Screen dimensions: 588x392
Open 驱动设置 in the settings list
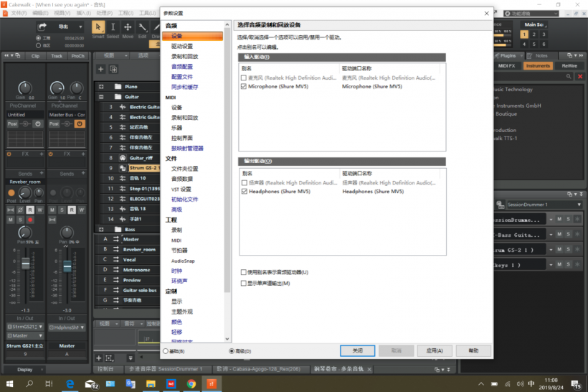(181, 46)
